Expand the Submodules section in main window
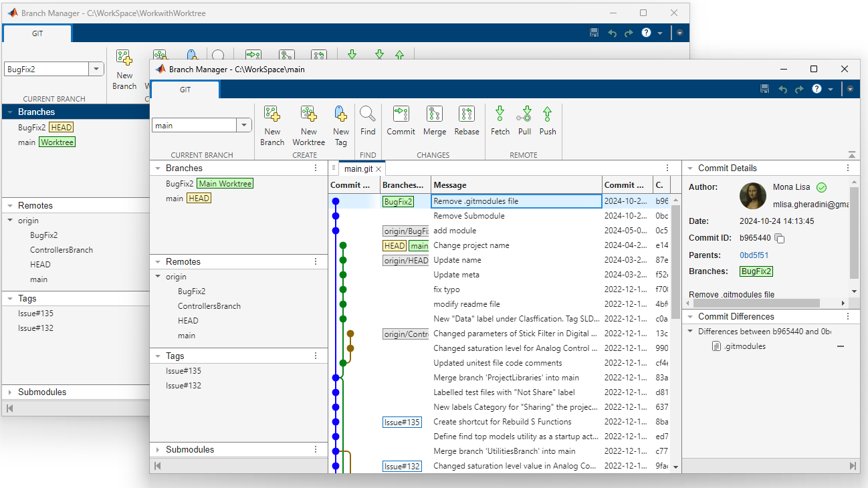This screenshot has height=488, width=868. [157, 450]
